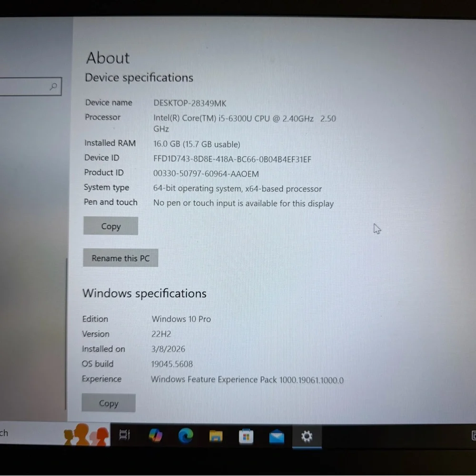This screenshot has width=476, height=476.
Task: Click the About page heading
Action: pos(108,58)
